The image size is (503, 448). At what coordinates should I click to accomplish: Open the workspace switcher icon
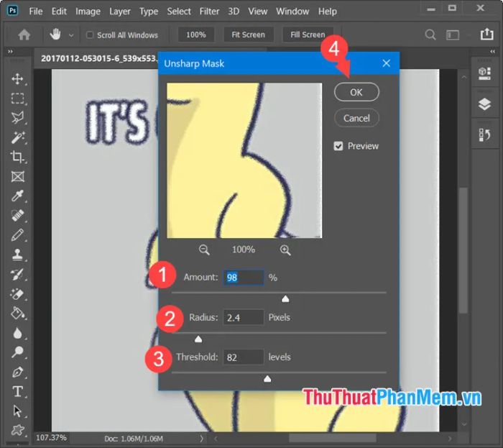pyautogui.click(x=453, y=35)
